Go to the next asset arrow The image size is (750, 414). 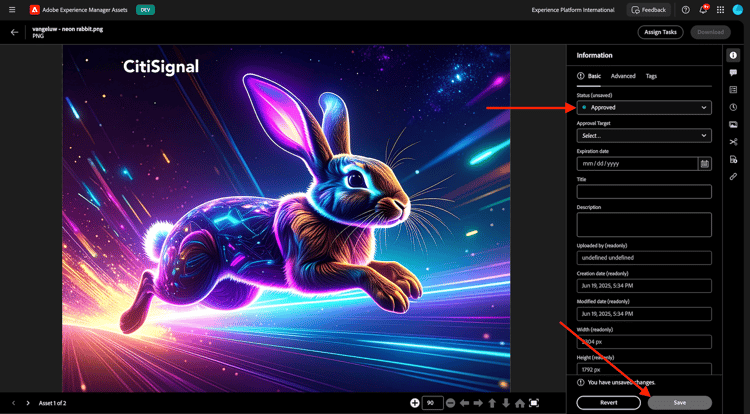pos(27,403)
